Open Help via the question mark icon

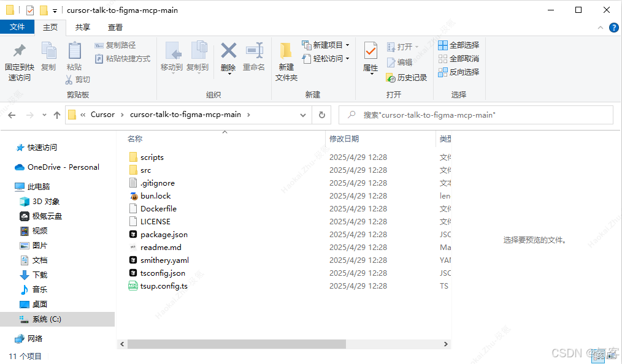[613, 28]
